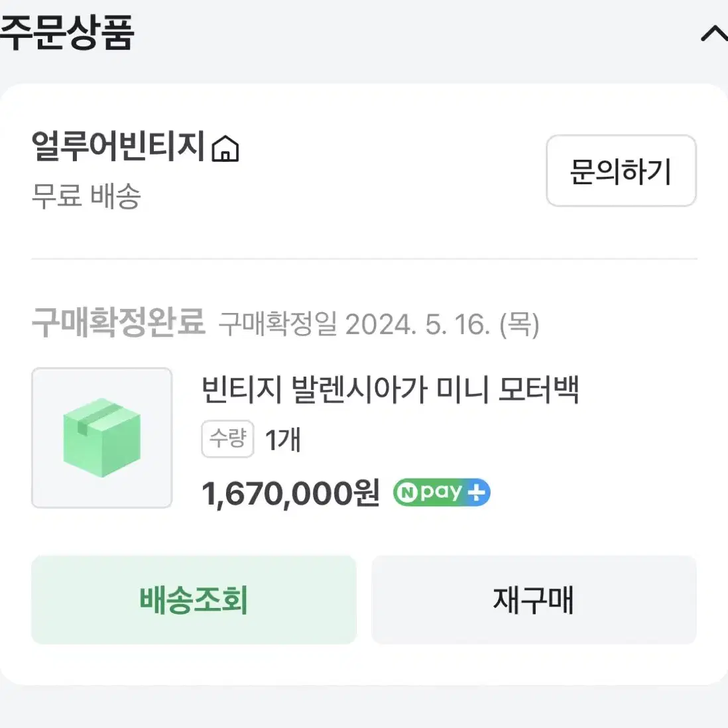Image resolution: width=728 pixels, height=728 pixels.
Task: Tap the 문의하기 inquiry button
Action: pos(621,170)
